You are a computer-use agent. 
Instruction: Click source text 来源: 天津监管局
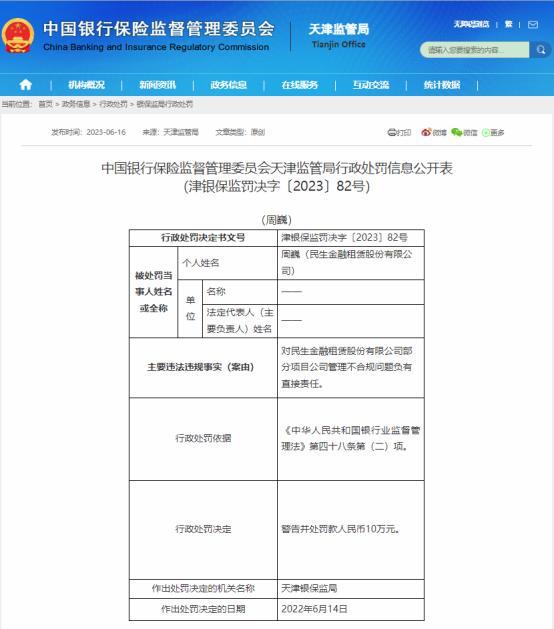[170, 132]
